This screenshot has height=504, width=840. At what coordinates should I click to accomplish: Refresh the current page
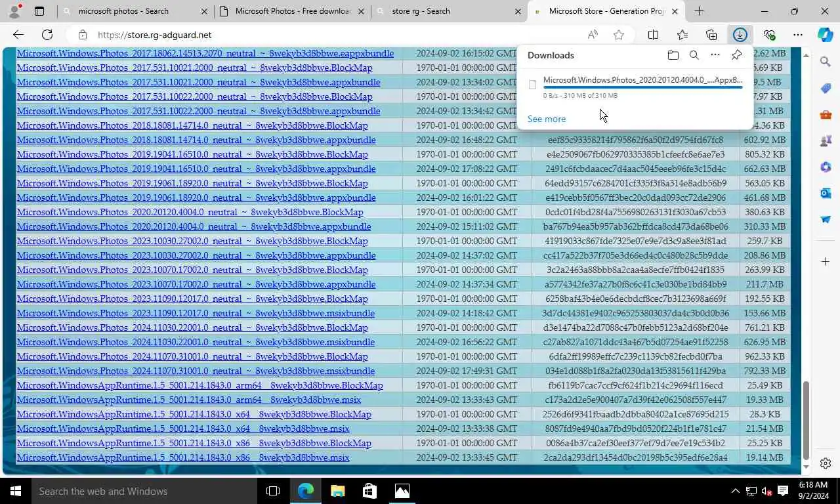47,35
